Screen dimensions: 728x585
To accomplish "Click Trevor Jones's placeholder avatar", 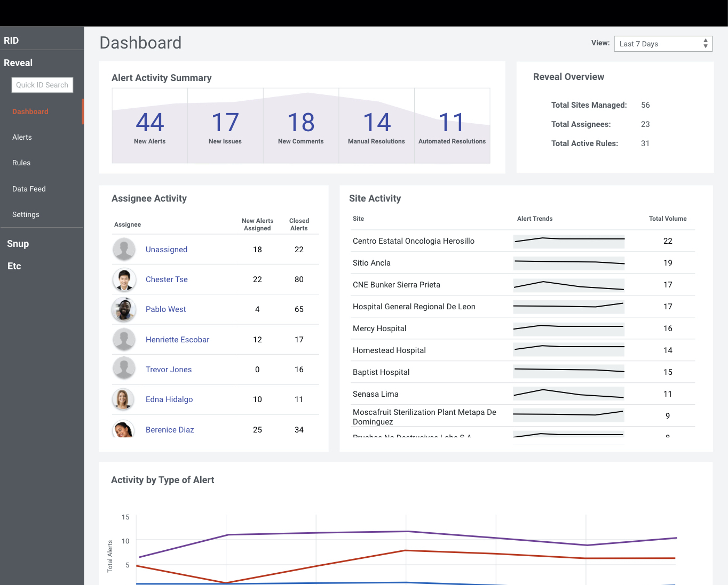I will click(x=124, y=370).
